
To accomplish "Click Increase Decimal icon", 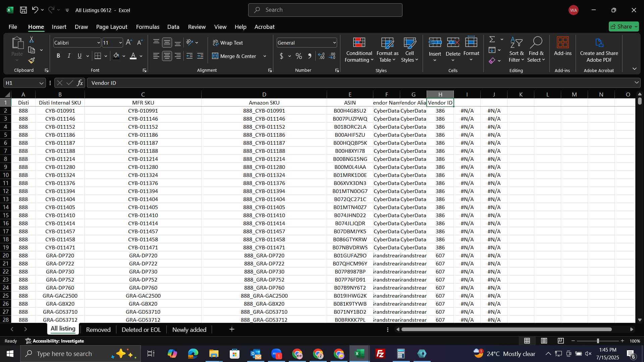I will point(321,56).
